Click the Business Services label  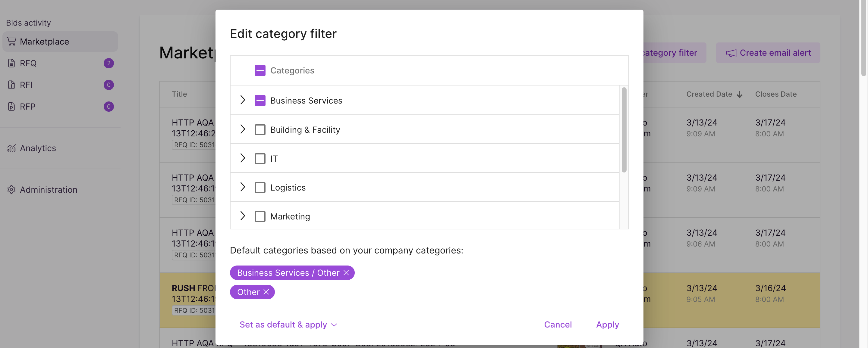tap(306, 101)
